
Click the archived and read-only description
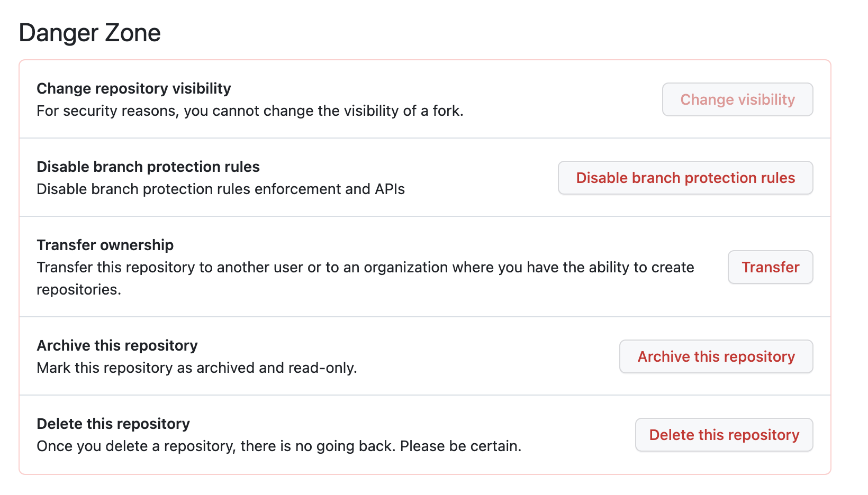pos(197,368)
